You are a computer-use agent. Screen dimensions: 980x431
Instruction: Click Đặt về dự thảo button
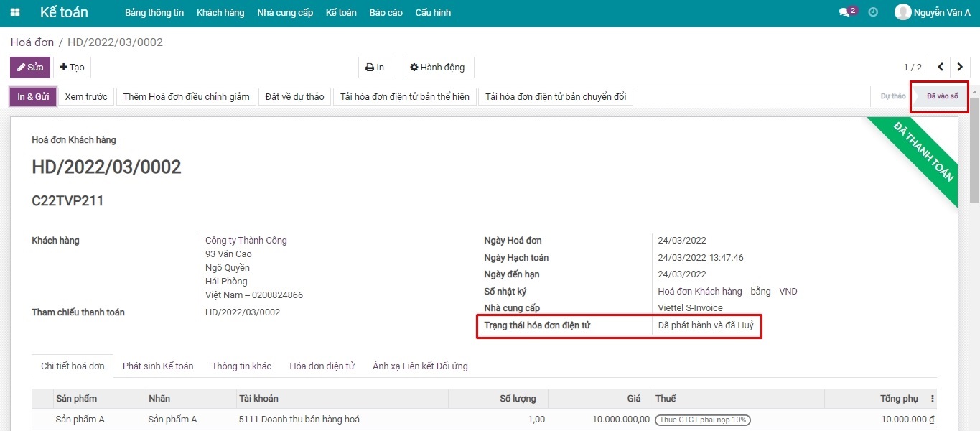coord(294,97)
